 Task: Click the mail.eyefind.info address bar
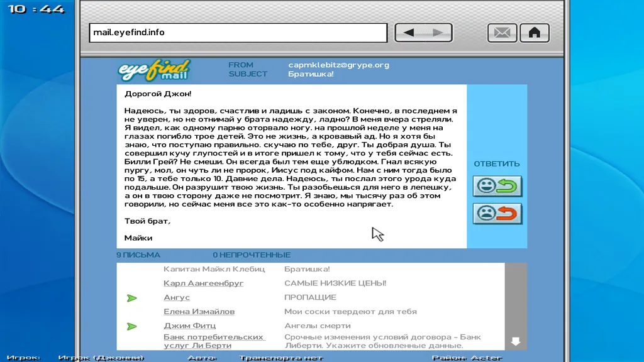238,33
